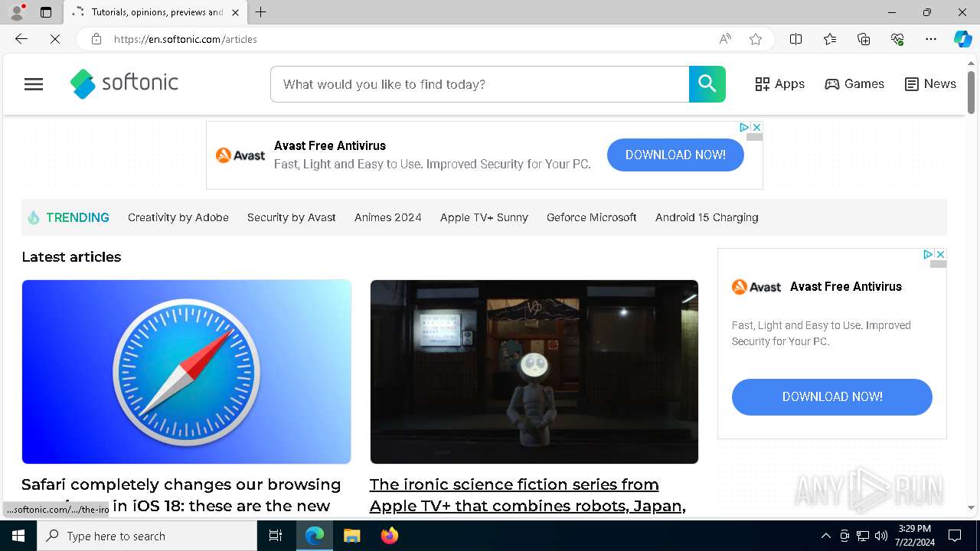Go back using the browser back arrow
980x551 pixels.
click(21, 39)
